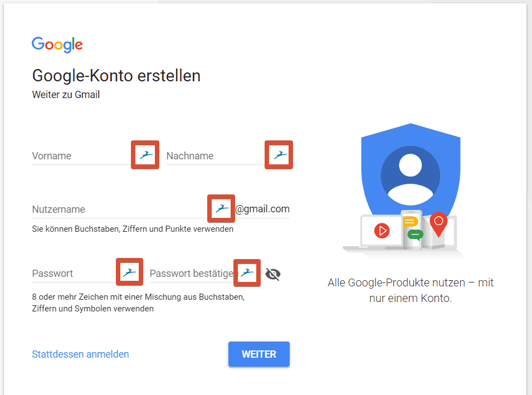The width and height of the screenshot is (532, 395).
Task: Click the @gmail.com suffix text
Action: pos(262,209)
